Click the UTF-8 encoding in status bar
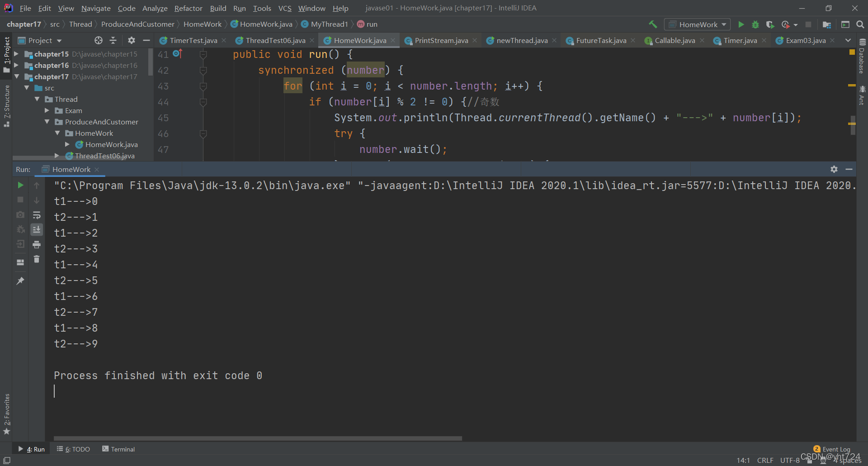The width and height of the screenshot is (868, 466). coord(790,460)
